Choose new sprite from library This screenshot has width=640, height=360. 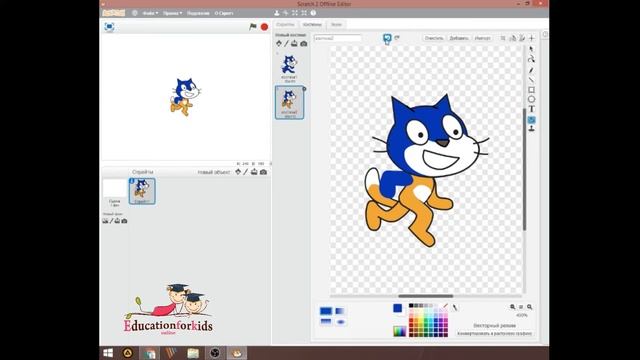point(238,172)
